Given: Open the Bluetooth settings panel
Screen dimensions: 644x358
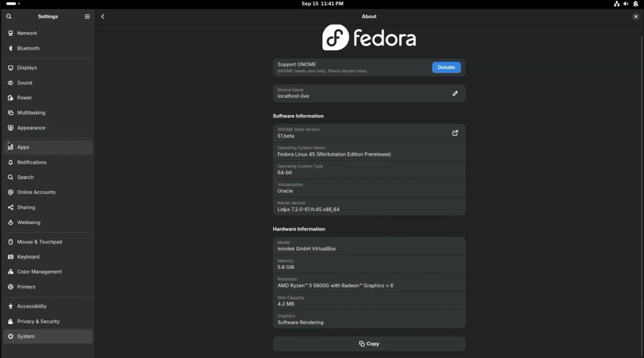Looking at the screenshot, I should [x=48, y=48].
